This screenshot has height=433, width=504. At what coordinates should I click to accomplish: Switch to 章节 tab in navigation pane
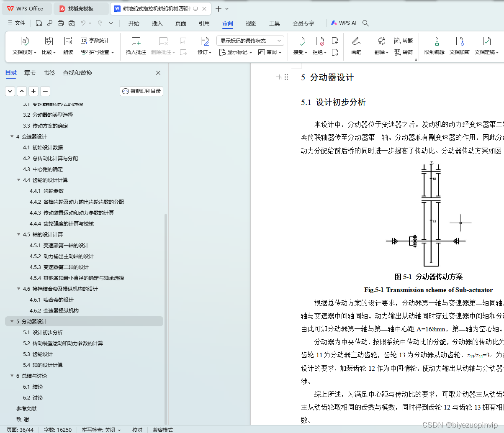(x=30, y=73)
